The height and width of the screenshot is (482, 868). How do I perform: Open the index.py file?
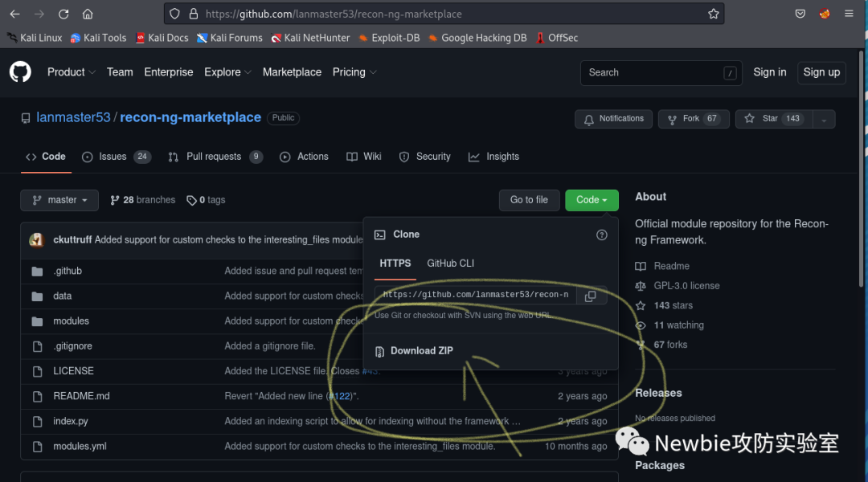(x=70, y=421)
